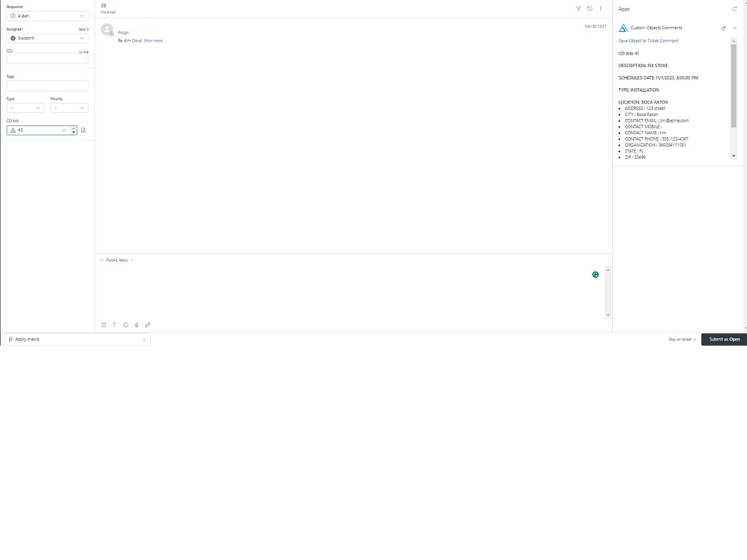
Task: Open the Apply macro dropdown
Action: coord(77,340)
